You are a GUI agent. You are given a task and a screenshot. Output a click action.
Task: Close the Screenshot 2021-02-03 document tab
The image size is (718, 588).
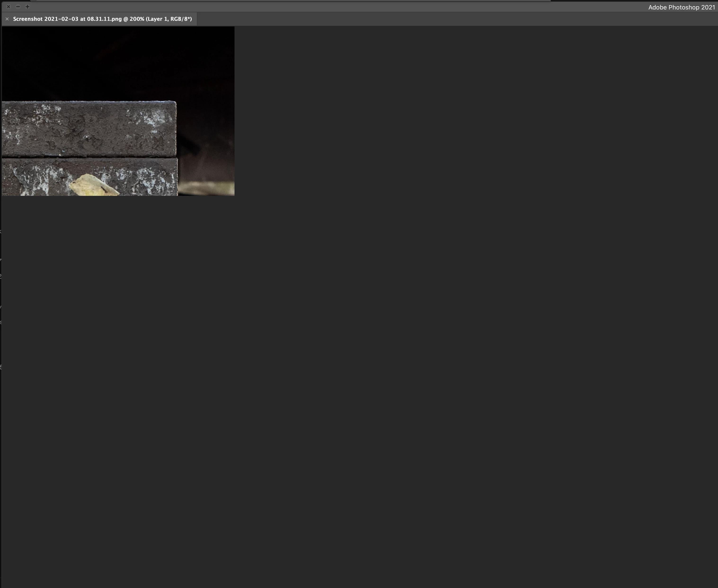tap(7, 19)
